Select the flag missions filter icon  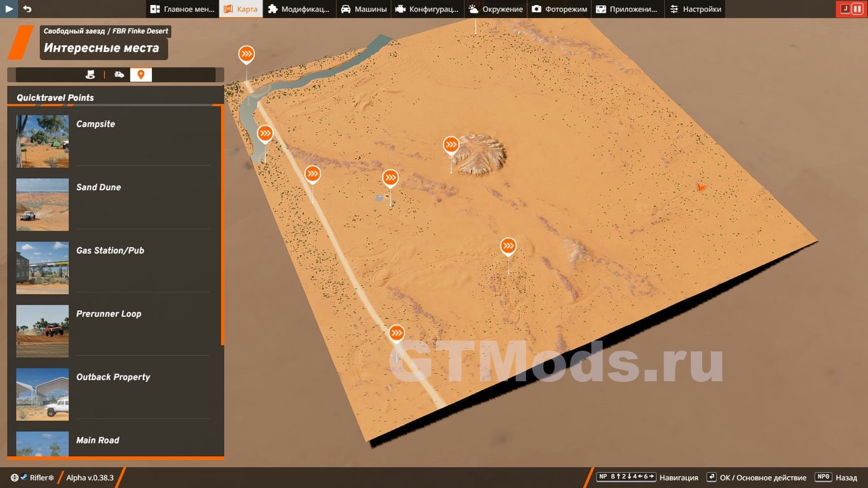click(90, 75)
